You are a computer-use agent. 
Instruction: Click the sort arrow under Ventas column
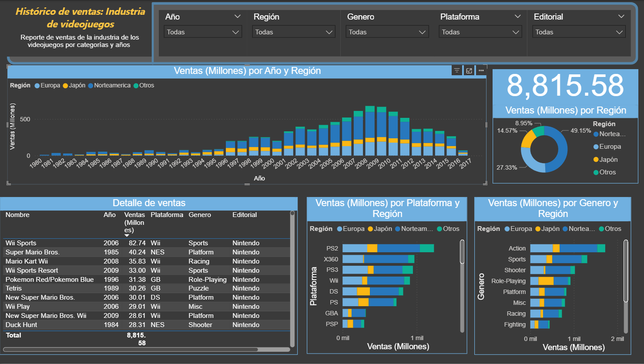coord(127,236)
